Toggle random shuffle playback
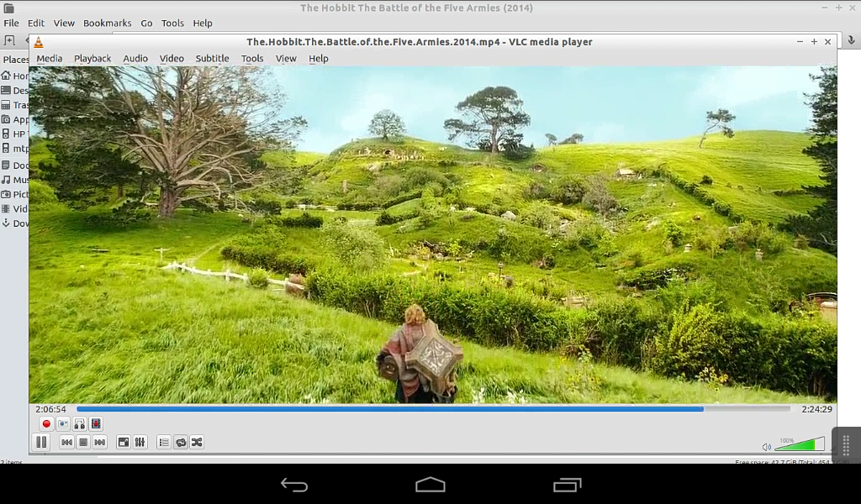Viewport: 861px width, 504px height. 197,442
